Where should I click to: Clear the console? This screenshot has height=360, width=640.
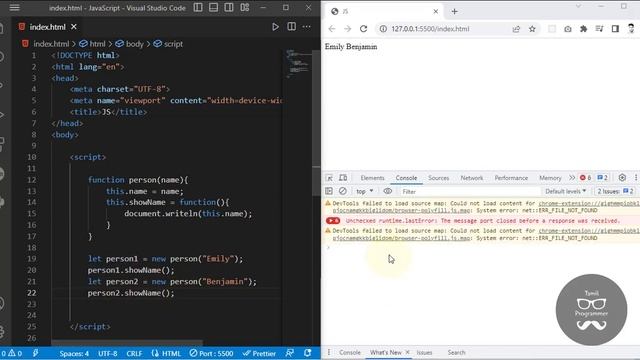[343, 191]
